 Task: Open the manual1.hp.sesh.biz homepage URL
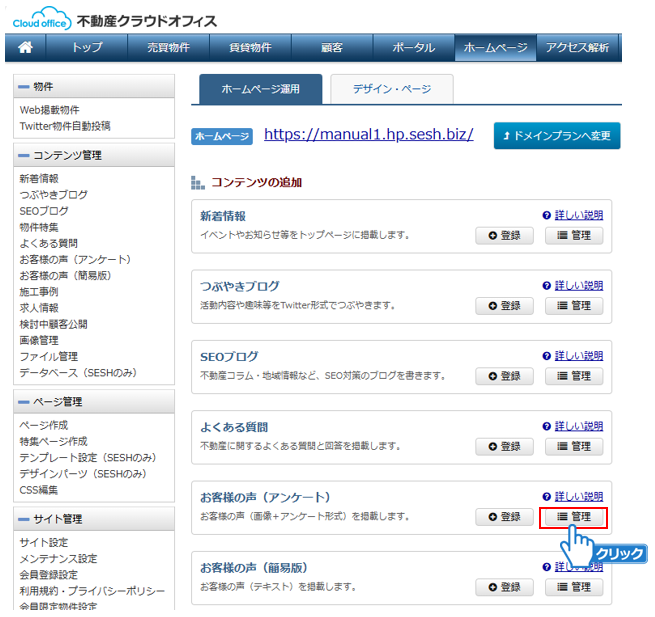point(368,134)
